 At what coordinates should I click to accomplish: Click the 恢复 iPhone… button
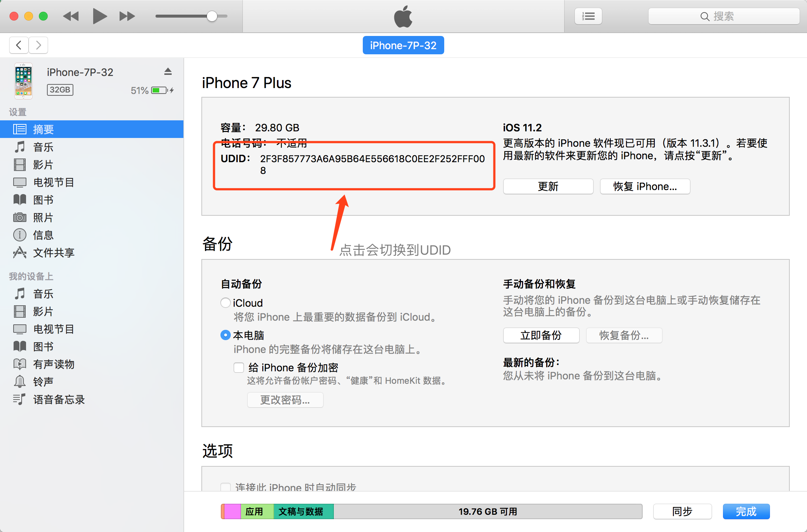(645, 186)
